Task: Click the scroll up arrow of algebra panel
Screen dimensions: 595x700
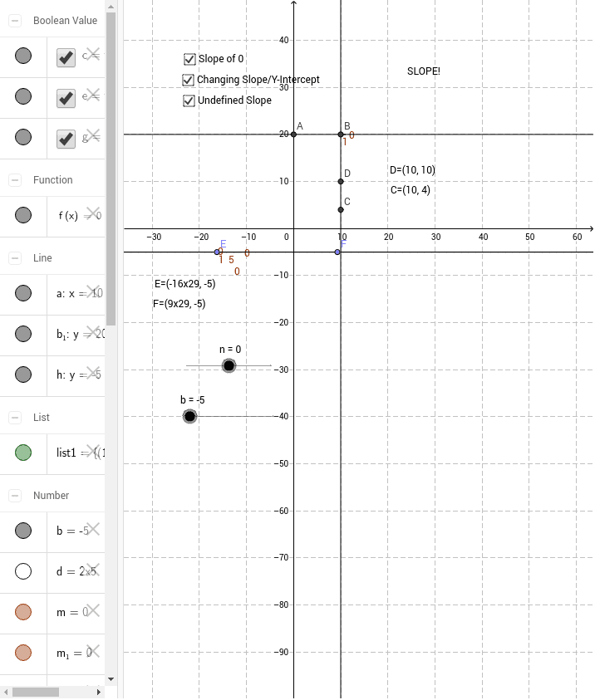Action: coord(111,7)
